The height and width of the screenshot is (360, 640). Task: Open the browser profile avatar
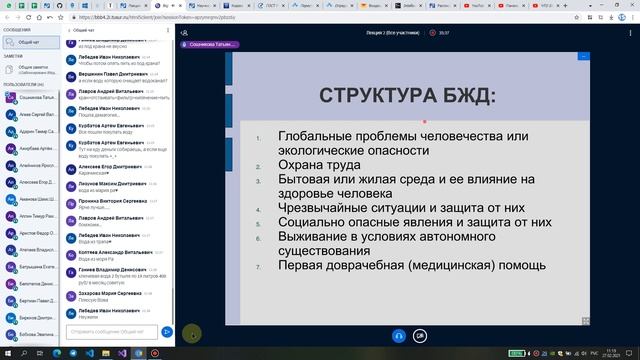(622, 18)
